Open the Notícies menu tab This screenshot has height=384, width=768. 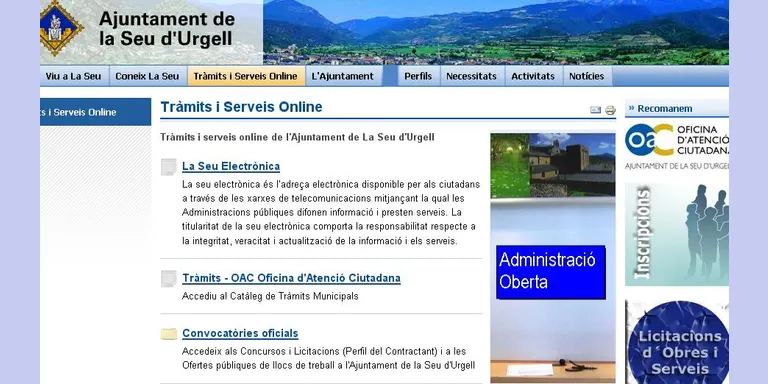tap(587, 76)
